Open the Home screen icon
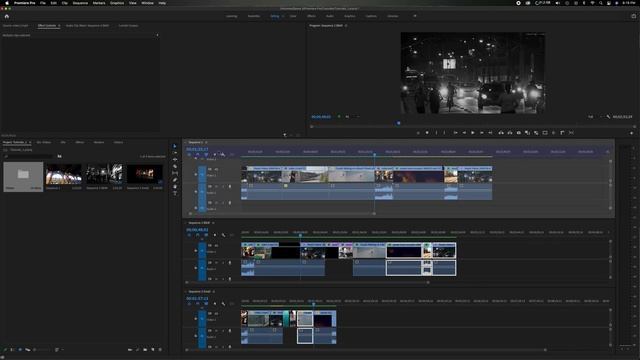640x360 pixels. pyautogui.click(x=7, y=16)
